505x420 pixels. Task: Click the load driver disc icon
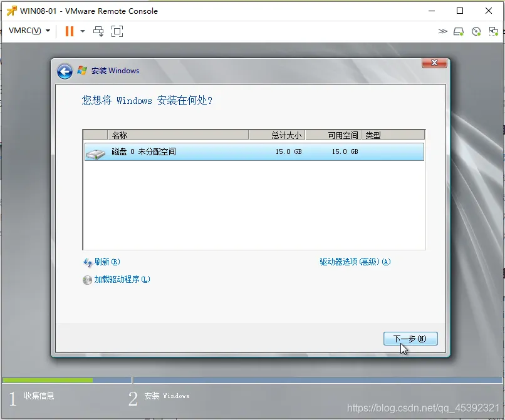tap(87, 280)
